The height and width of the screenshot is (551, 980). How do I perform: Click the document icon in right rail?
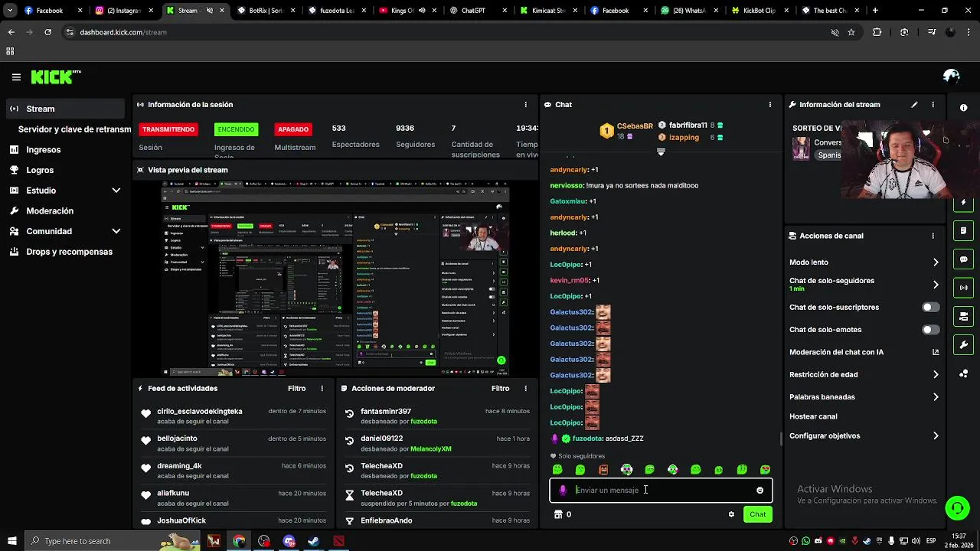tap(963, 230)
